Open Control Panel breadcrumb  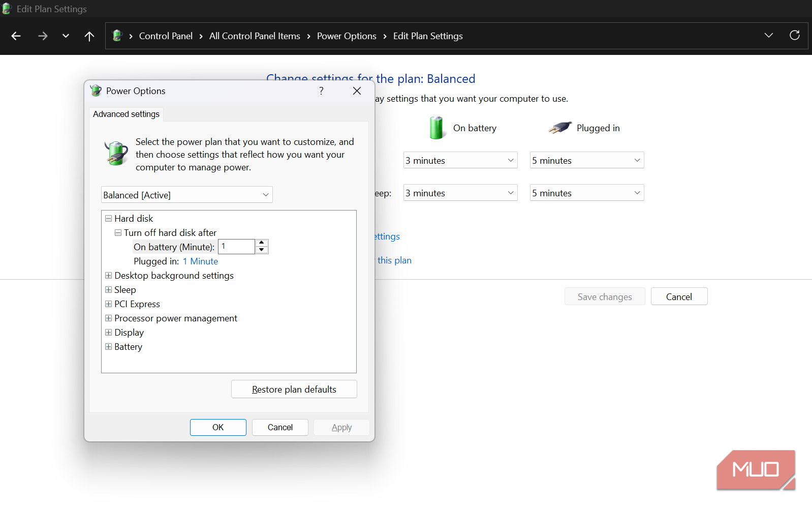pos(166,36)
